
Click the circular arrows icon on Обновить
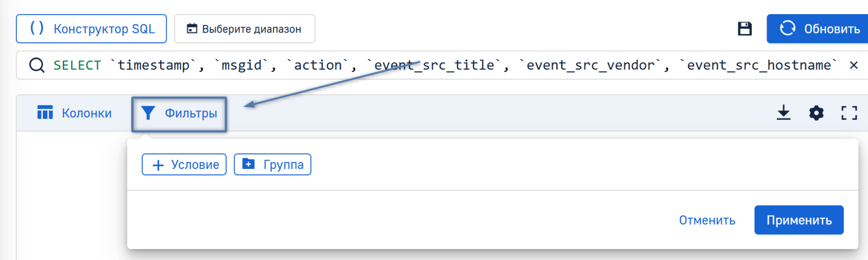[x=787, y=28]
